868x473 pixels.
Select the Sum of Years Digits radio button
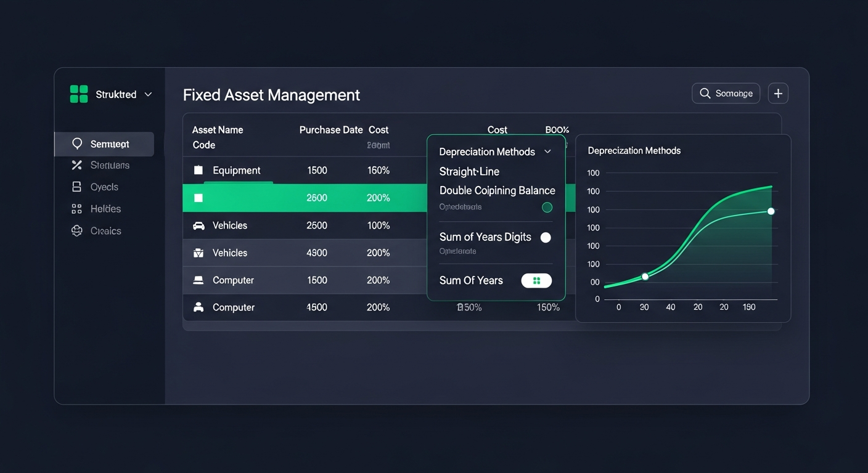tap(545, 237)
